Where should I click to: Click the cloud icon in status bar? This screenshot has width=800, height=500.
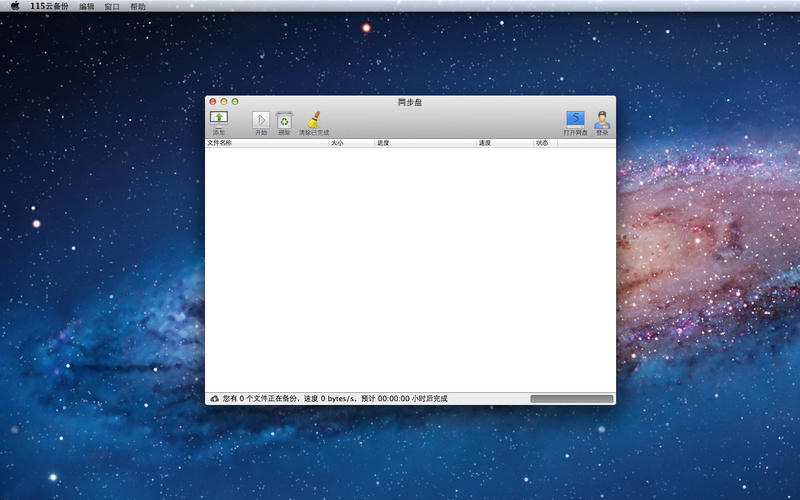[x=214, y=399]
